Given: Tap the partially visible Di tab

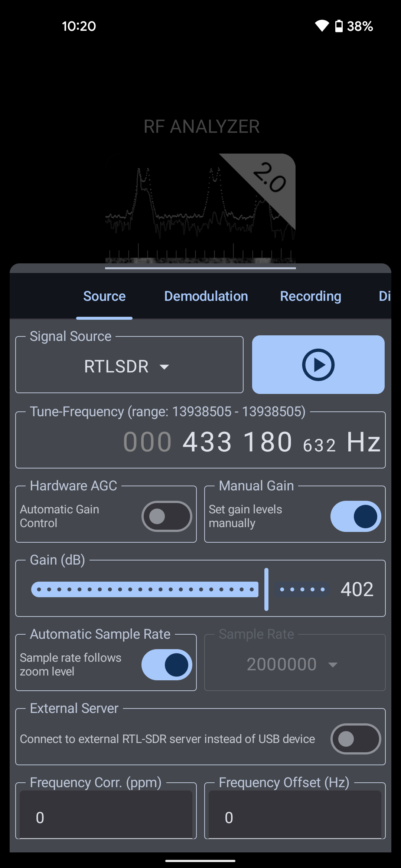Looking at the screenshot, I should point(384,296).
